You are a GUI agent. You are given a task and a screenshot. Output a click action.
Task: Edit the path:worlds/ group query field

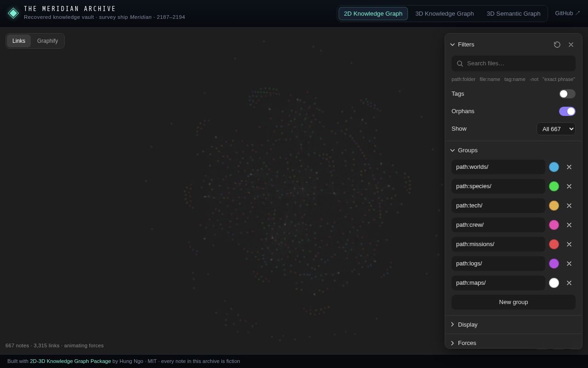(498, 167)
